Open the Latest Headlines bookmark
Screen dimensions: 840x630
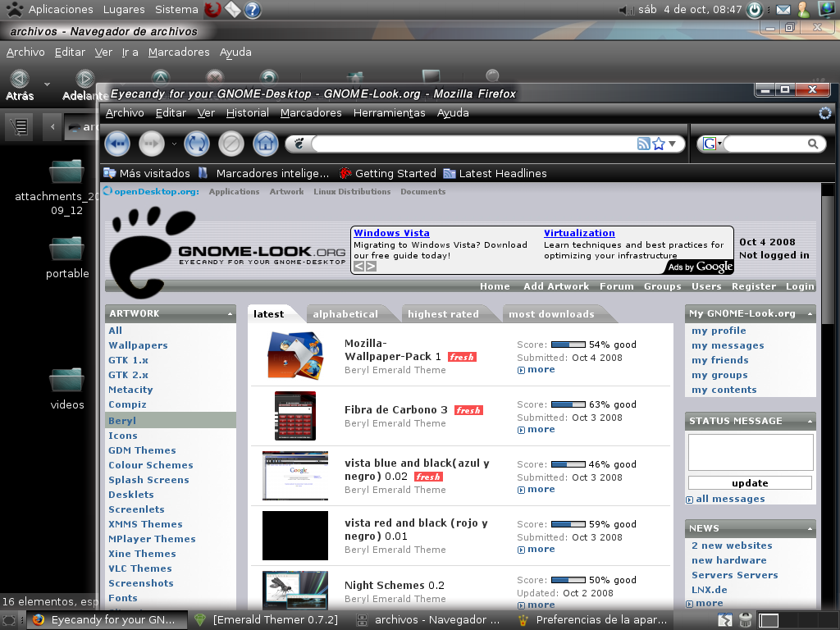495,174
